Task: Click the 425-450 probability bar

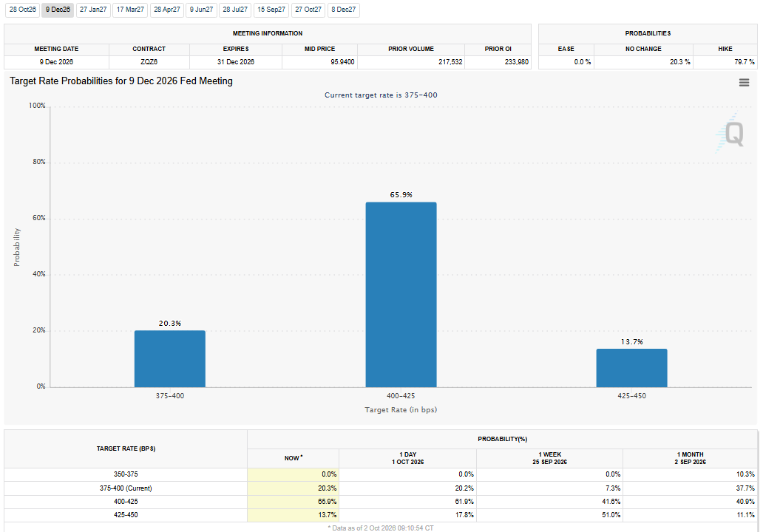Action: pyautogui.click(x=631, y=368)
